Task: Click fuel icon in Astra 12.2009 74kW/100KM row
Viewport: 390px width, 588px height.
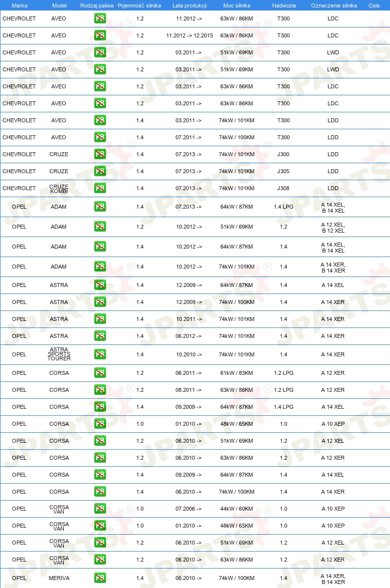Action: pyautogui.click(x=100, y=302)
